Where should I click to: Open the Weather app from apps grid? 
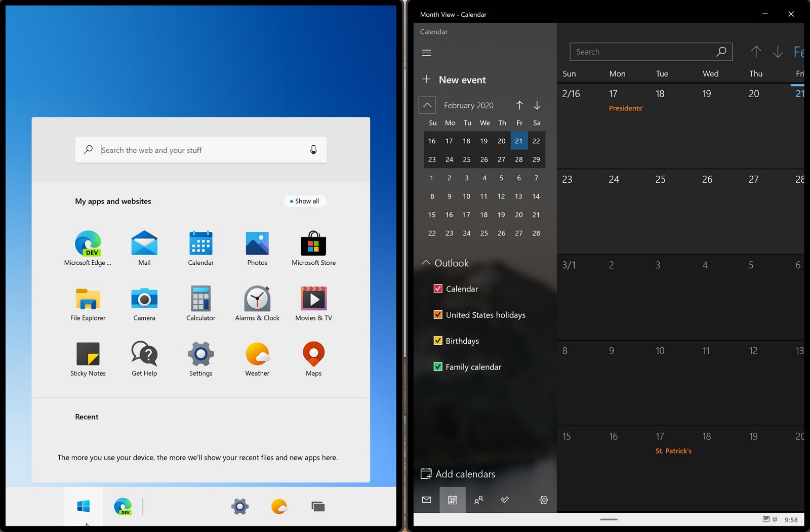pyautogui.click(x=257, y=354)
